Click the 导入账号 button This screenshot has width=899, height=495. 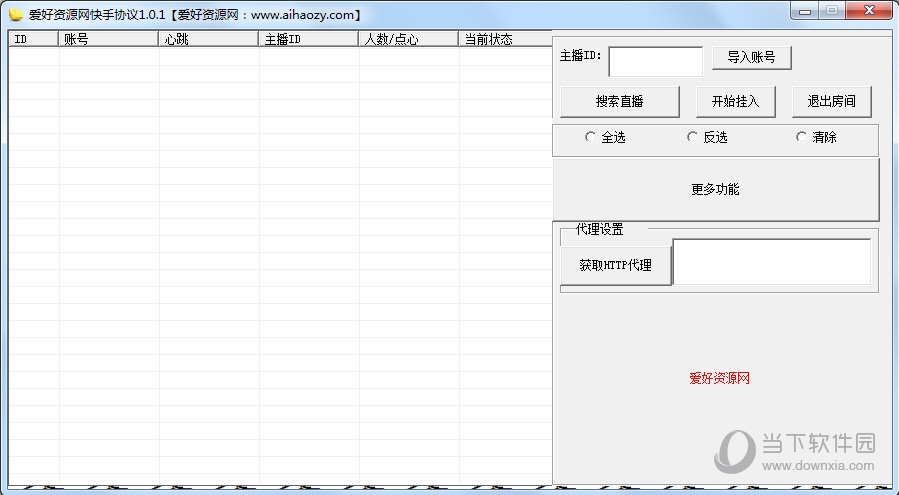[x=752, y=57]
